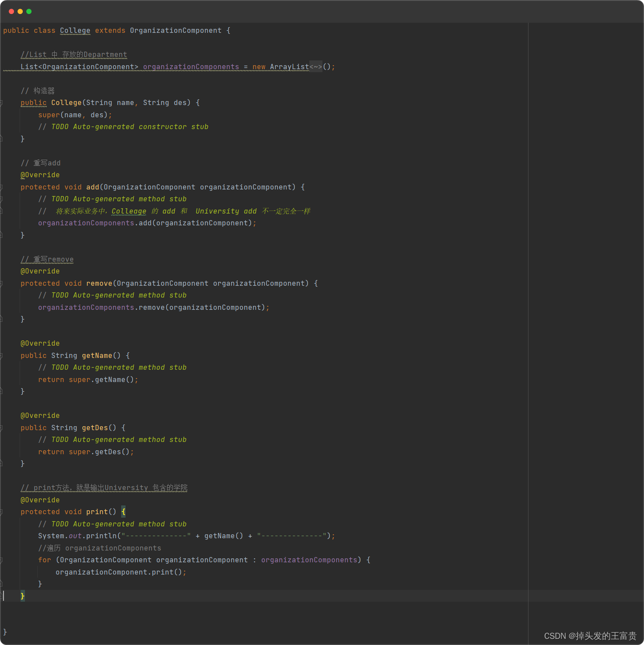Expand the folded <~> diamond after ArrayList
Image resolution: width=644 pixels, height=645 pixels.
[x=316, y=67]
